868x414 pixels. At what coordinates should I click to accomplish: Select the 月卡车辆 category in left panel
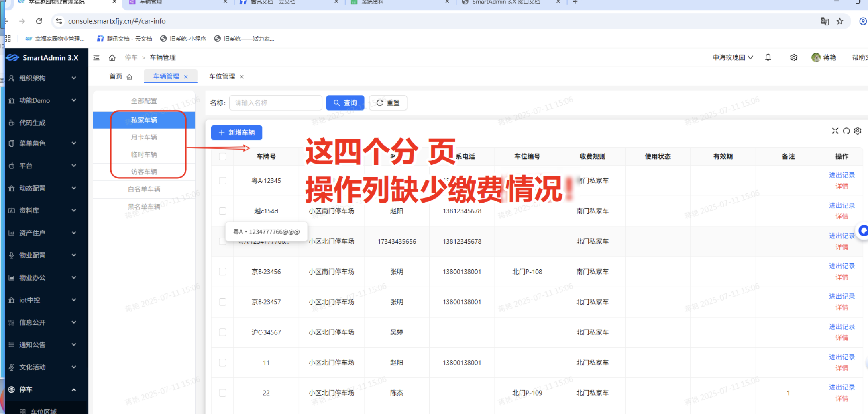click(x=144, y=137)
